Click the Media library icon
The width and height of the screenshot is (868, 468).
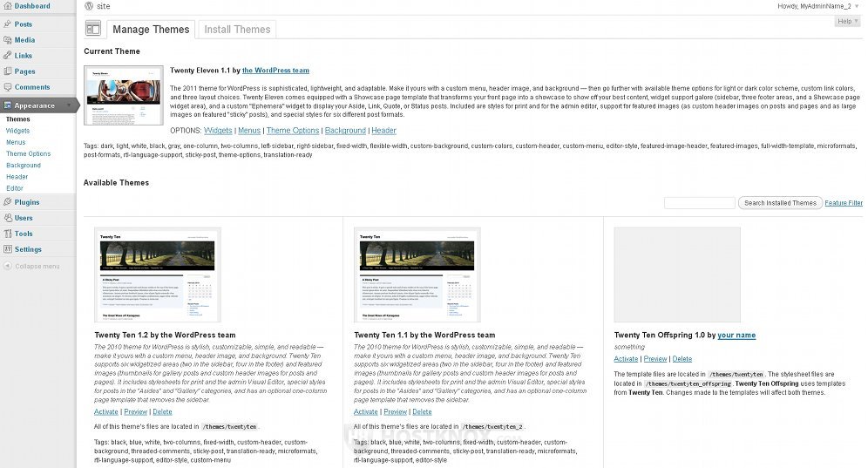point(8,40)
